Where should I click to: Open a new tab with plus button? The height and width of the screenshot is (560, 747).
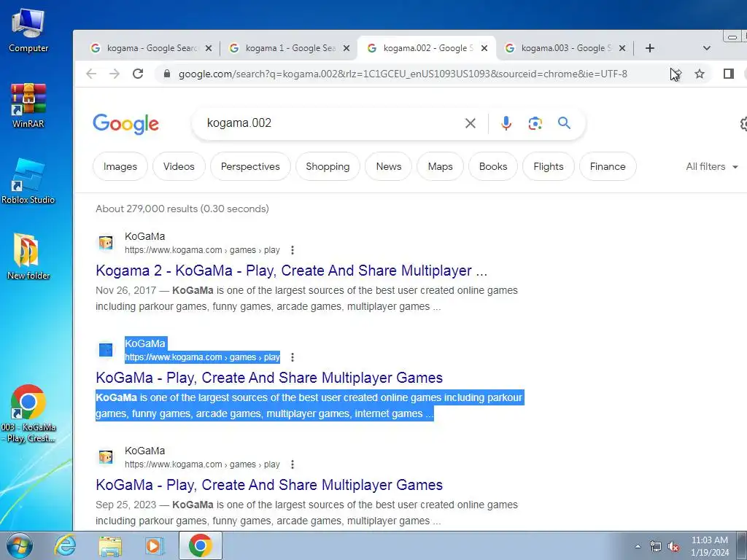(x=650, y=48)
